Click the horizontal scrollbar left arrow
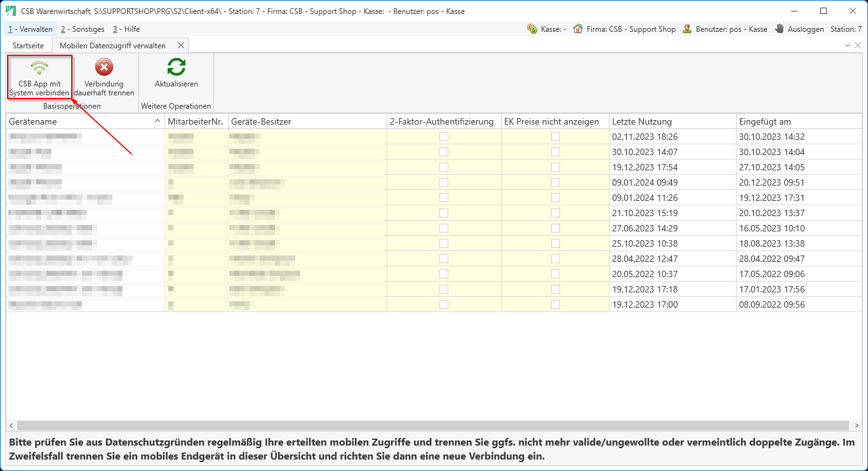 pyautogui.click(x=11, y=426)
